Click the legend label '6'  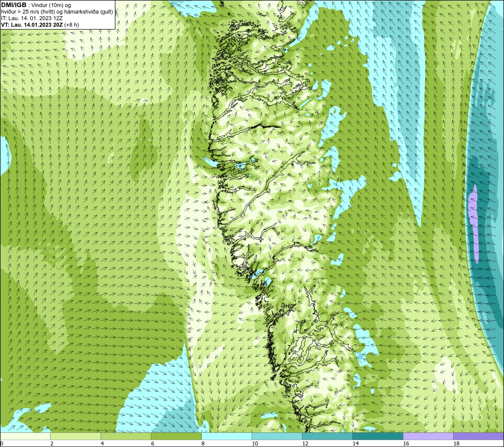(152, 444)
